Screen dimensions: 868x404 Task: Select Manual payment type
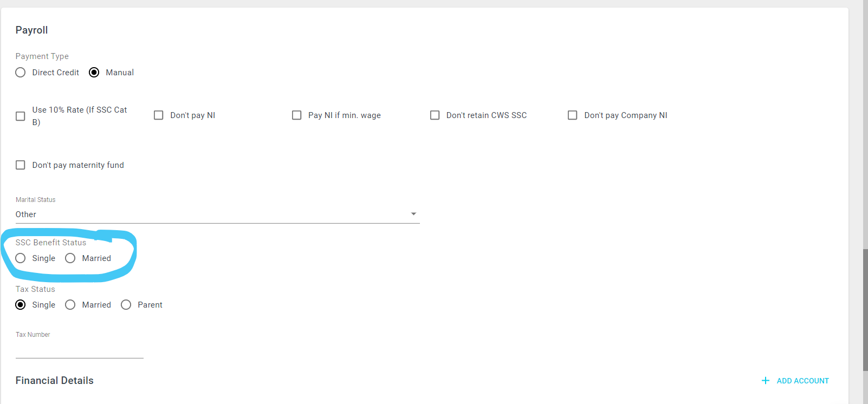[x=94, y=73]
